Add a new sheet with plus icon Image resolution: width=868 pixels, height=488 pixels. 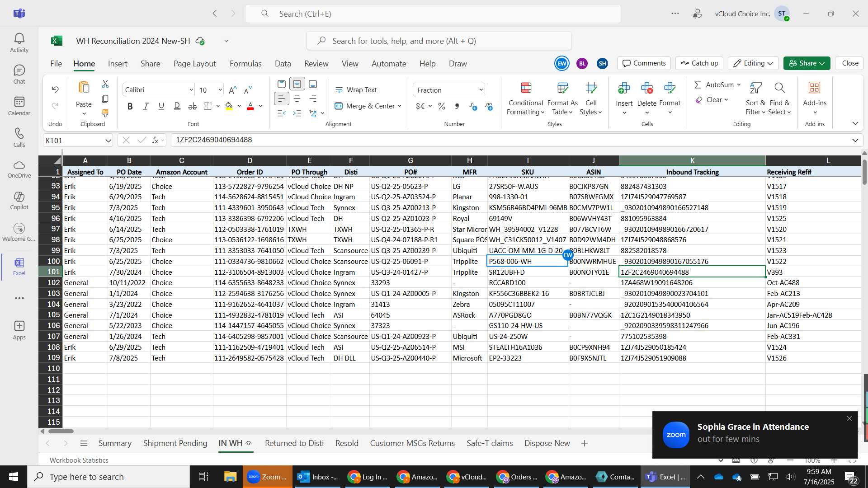(x=585, y=443)
